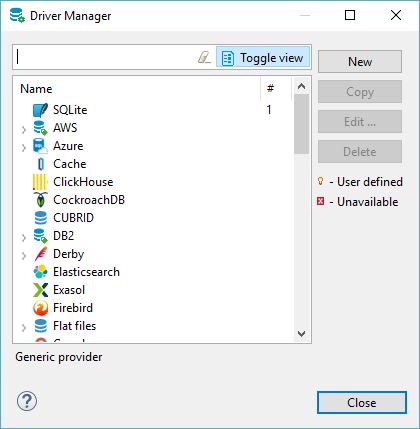Select the Firebird driver name
Image resolution: width=420 pixels, height=429 pixels.
pos(73,308)
